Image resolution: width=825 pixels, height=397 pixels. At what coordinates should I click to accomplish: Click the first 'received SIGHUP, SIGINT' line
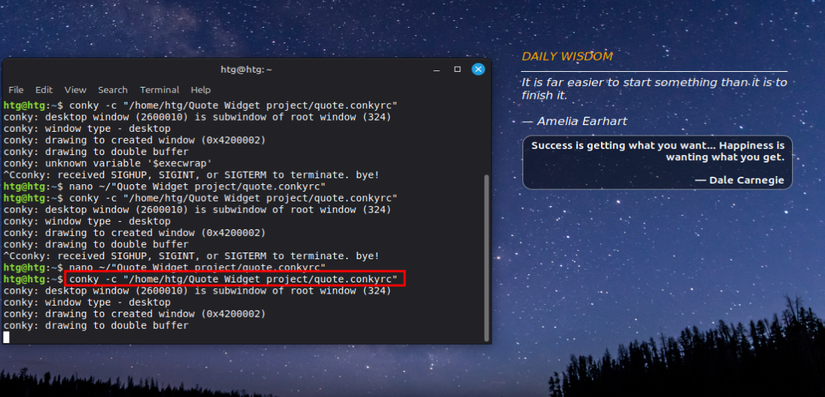(192, 175)
